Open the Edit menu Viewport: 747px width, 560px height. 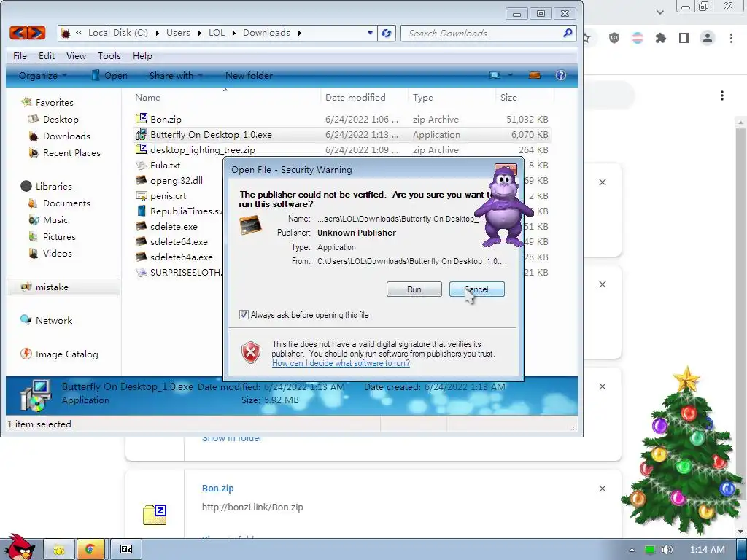[x=47, y=55]
